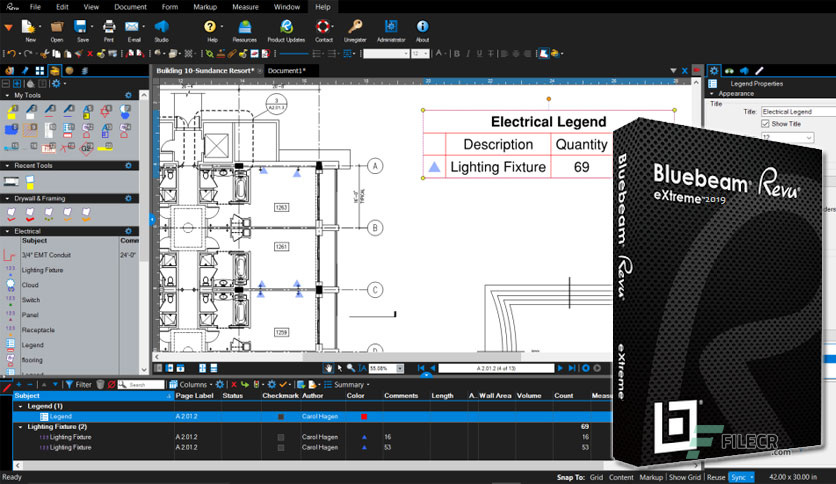The height and width of the screenshot is (484, 836).
Task: Click the yellow Help question icon
Action: click(210, 26)
